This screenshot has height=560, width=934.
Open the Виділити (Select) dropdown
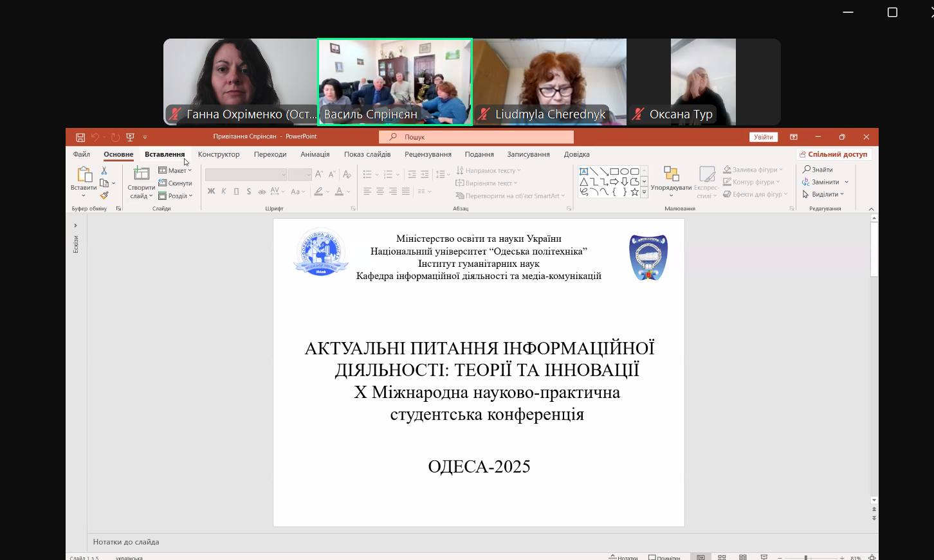[x=824, y=194]
